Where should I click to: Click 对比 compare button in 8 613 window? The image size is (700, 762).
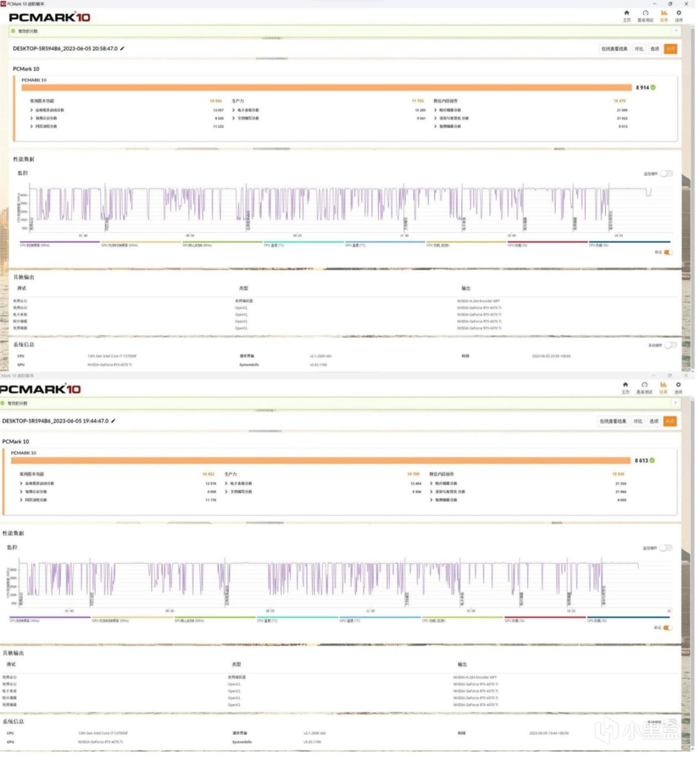638,421
